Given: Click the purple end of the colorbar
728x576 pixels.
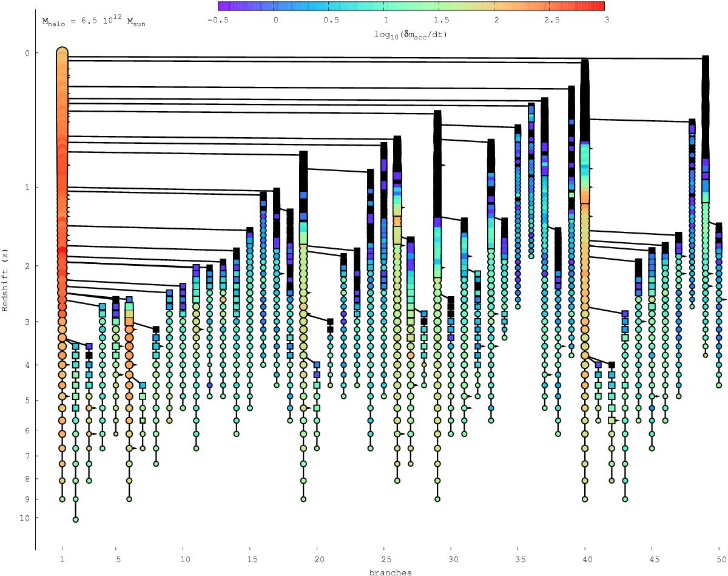Looking at the screenshot, I should (x=222, y=6).
